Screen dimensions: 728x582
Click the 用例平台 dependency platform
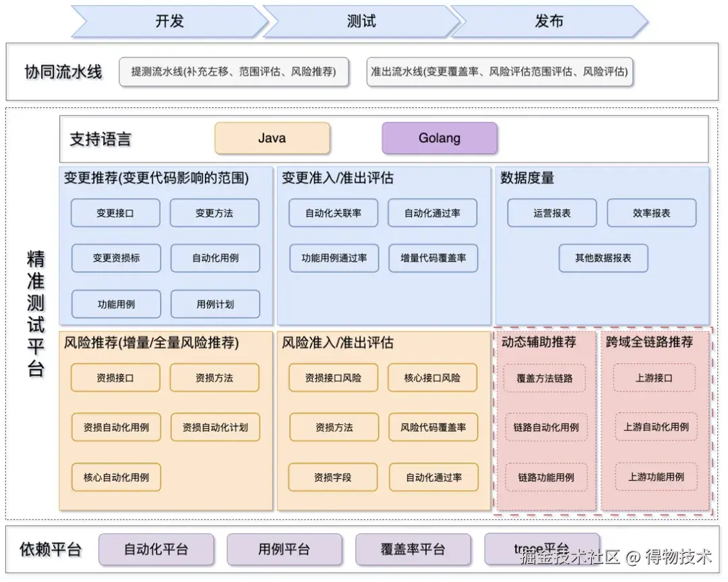(284, 550)
